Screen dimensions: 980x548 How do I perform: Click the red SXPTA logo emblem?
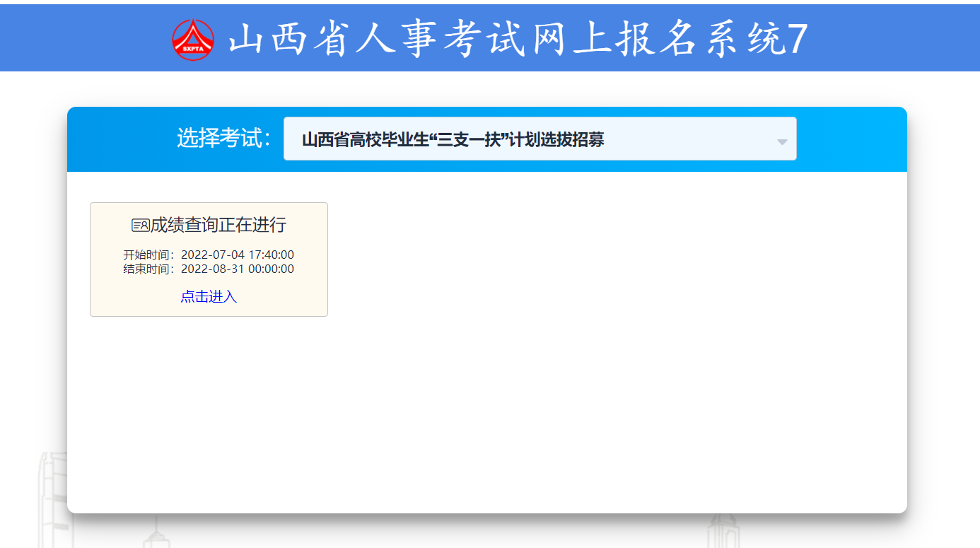[193, 40]
